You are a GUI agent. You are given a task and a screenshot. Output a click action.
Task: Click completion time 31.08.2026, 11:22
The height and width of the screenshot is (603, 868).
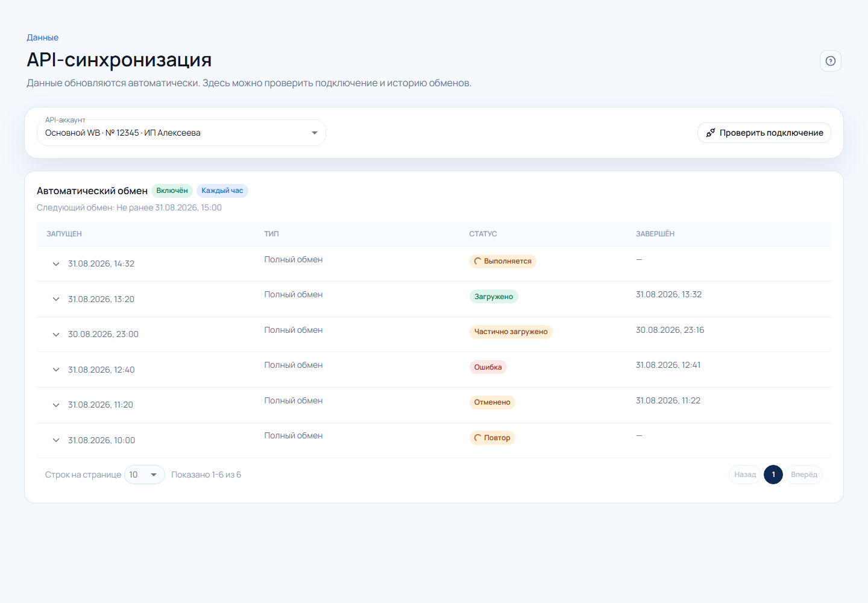pyautogui.click(x=668, y=400)
